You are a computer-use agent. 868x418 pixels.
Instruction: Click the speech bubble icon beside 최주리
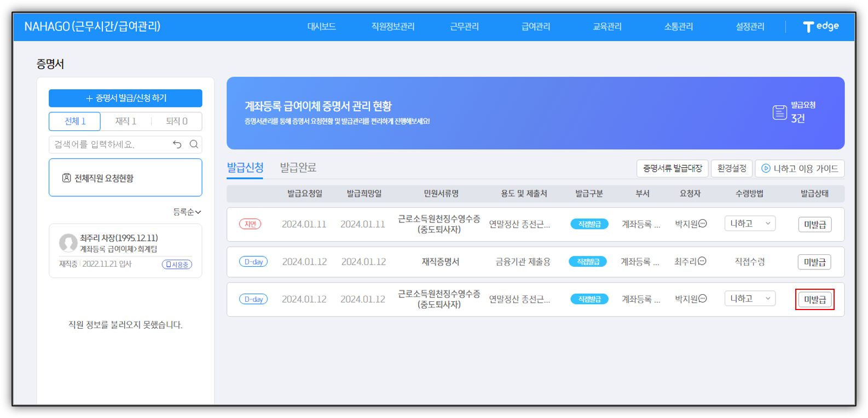(702, 261)
